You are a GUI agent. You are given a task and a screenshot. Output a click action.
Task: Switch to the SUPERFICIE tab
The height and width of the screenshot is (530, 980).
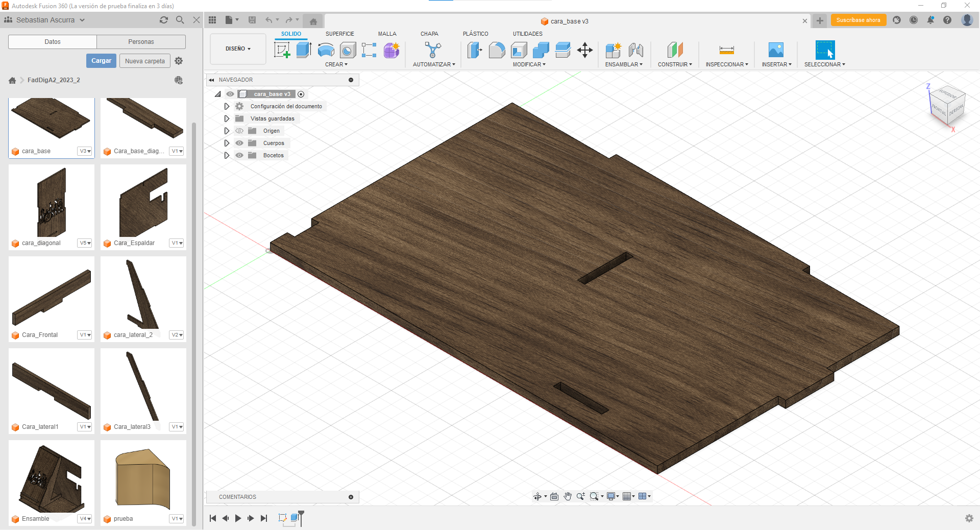pos(339,34)
